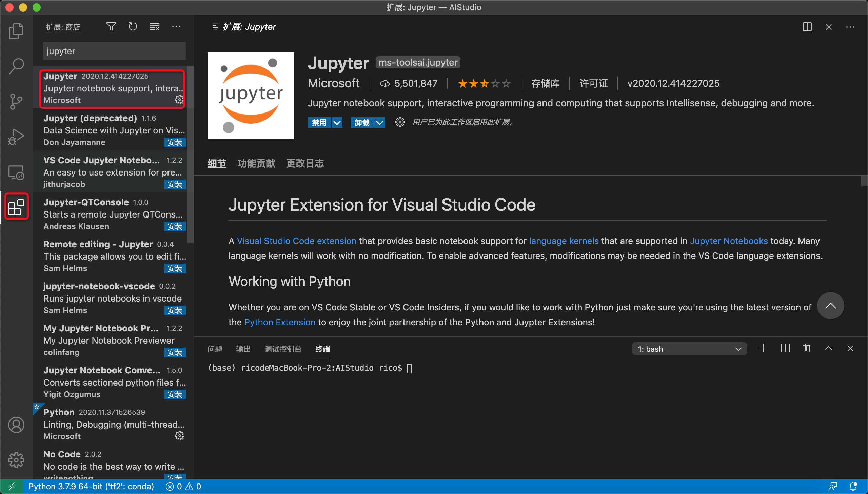The height and width of the screenshot is (494, 868).
Task: Open the 'Jupyter Notebooks' link
Action: click(x=729, y=241)
